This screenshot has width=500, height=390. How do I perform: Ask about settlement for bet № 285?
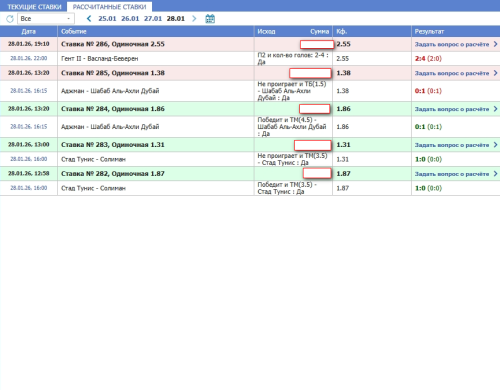pyautogui.click(x=452, y=73)
